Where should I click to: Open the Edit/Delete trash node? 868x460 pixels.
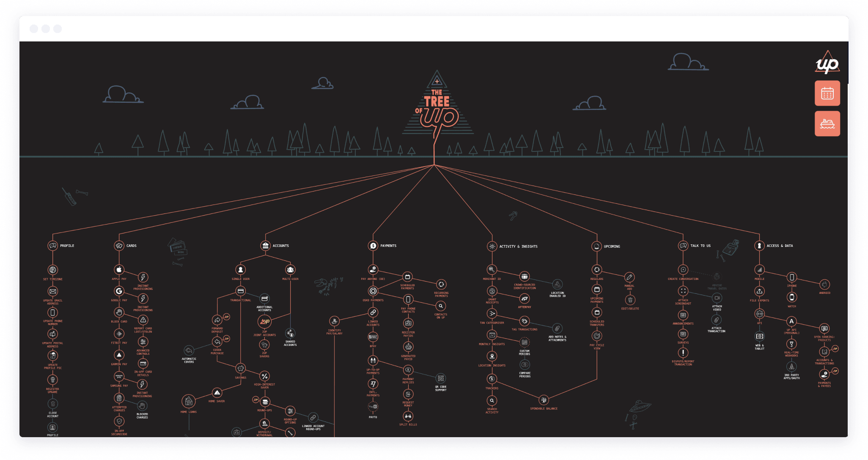pyautogui.click(x=630, y=300)
